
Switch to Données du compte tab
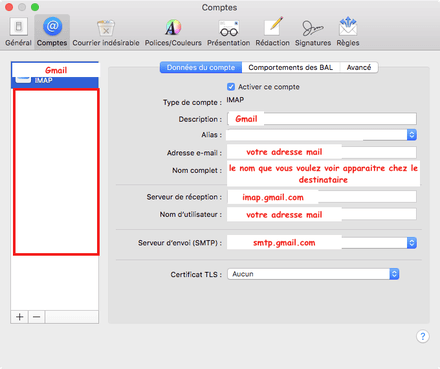pos(201,67)
